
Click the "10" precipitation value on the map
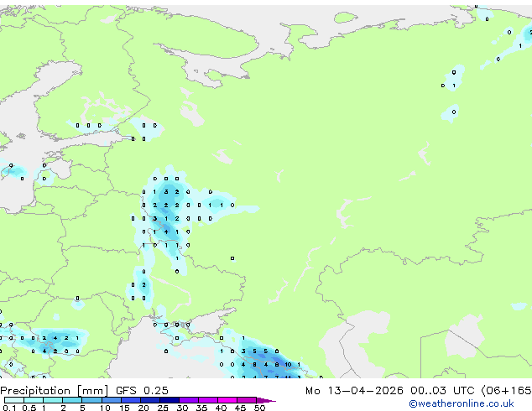point(288,365)
